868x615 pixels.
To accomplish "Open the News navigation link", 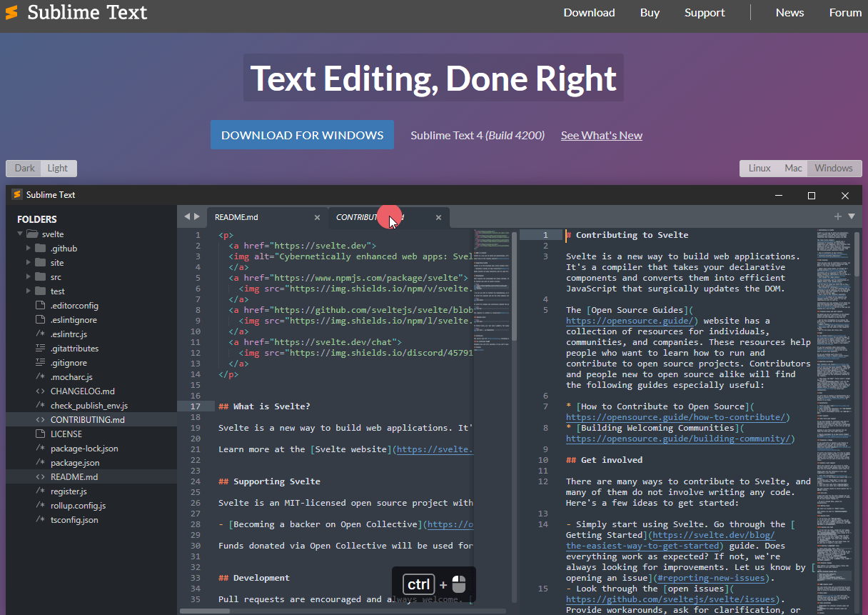I will [789, 13].
